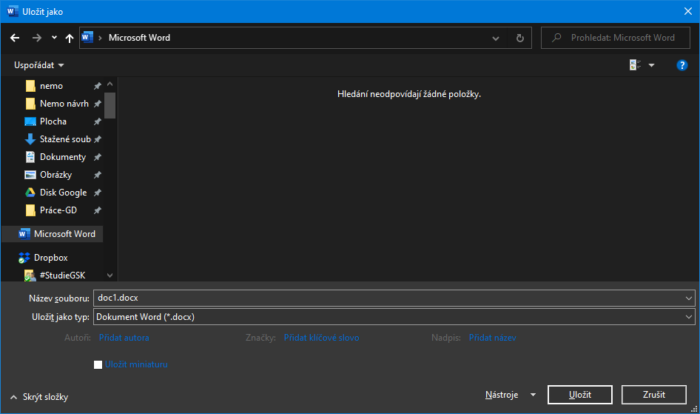Open the Uspořádat menu
The image size is (700, 414).
(x=39, y=65)
